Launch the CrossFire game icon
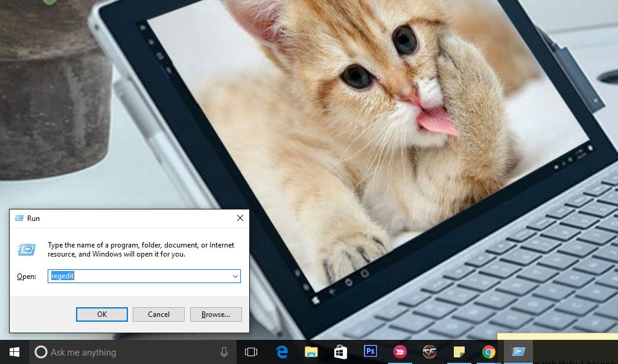This screenshot has width=618, height=364. [x=429, y=352]
